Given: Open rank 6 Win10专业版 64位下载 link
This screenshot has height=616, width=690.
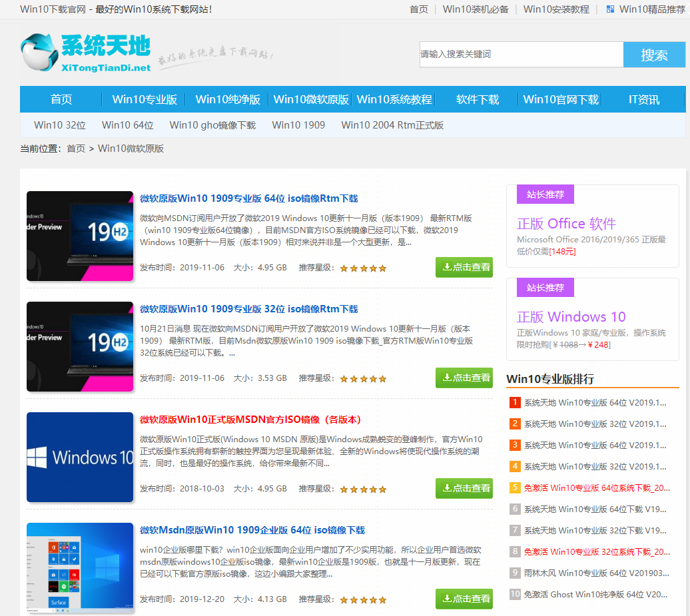Looking at the screenshot, I should pos(595,509).
